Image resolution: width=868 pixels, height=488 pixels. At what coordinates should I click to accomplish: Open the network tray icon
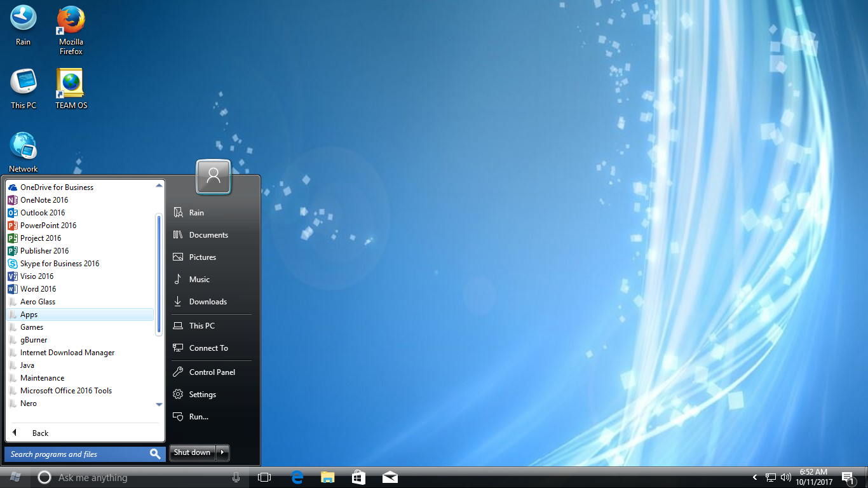click(771, 477)
